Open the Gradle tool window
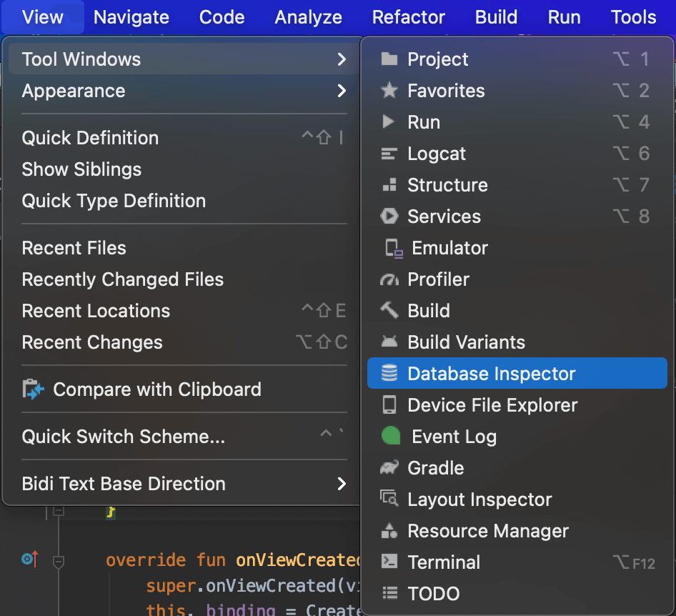This screenshot has height=616, width=676. pyautogui.click(x=517, y=468)
